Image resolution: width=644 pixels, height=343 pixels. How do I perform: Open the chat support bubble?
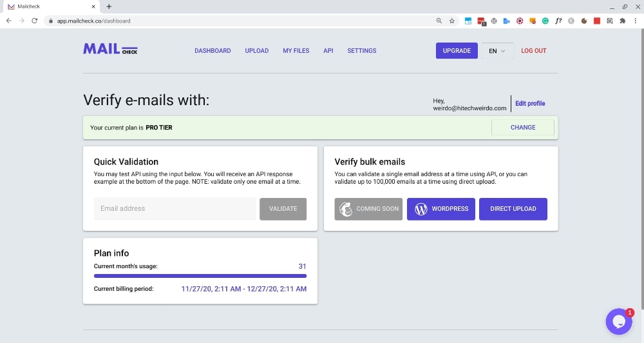pyautogui.click(x=619, y=322)
